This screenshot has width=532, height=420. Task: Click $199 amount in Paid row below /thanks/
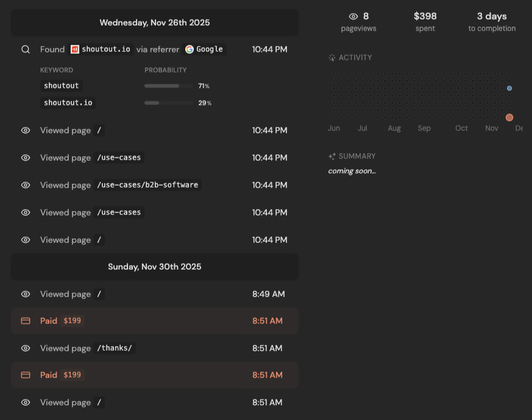coord(73,375)
